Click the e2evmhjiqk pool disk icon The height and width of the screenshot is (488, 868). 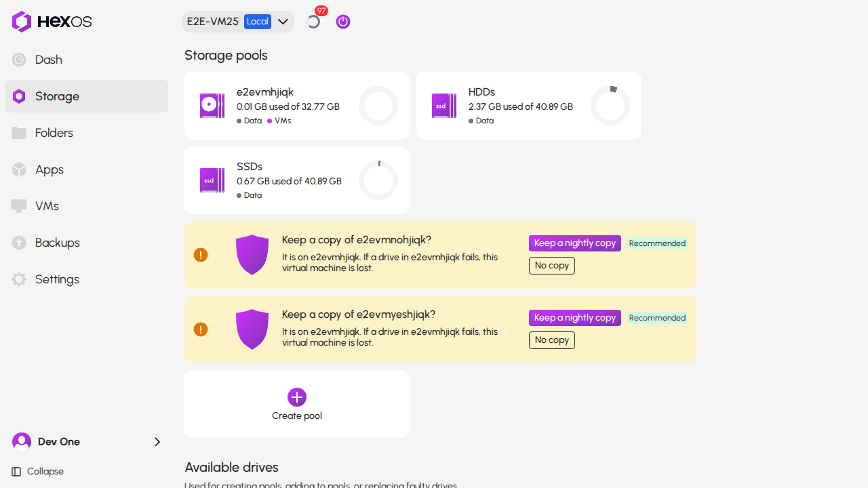pos(212,106)
